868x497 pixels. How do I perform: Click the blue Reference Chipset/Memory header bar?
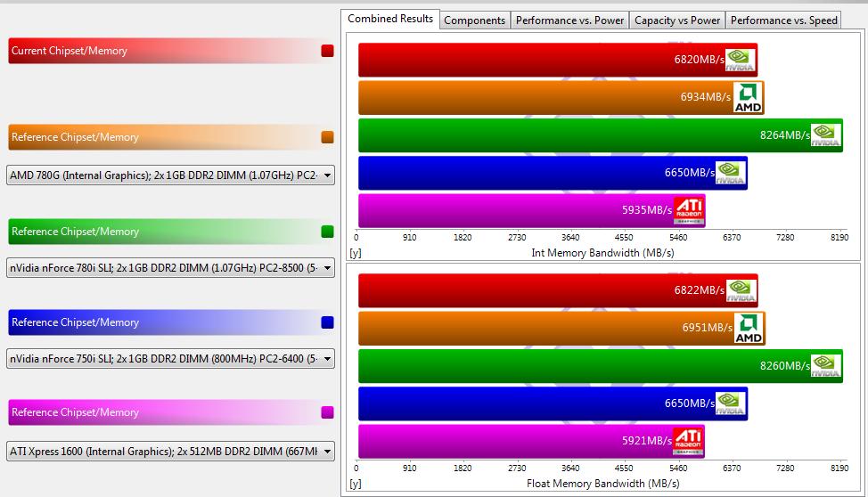171,322
